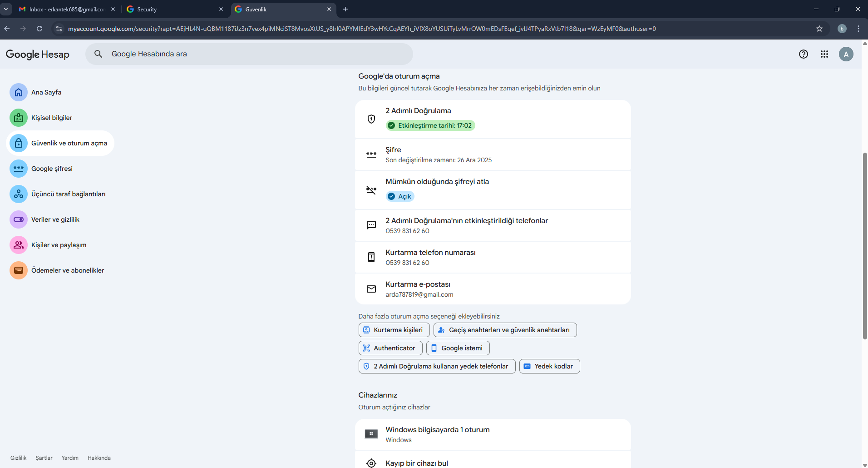This screenshot has width=868, height=468.
Task: Open Kurtarma e-postası arda787819@gmail.com row
Action: click(x=493, y=289)
